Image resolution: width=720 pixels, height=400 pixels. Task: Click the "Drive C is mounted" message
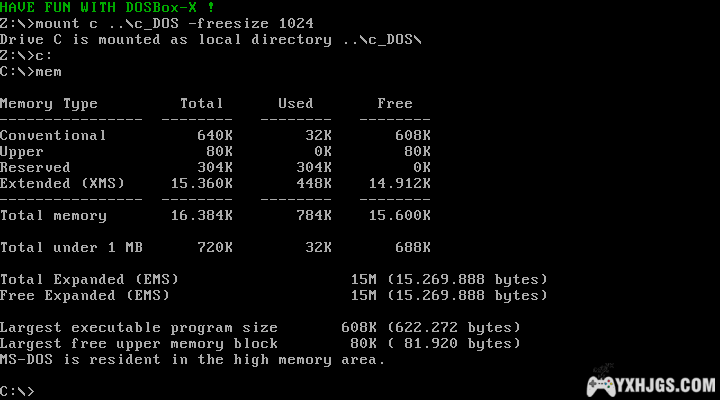(210, 39)
